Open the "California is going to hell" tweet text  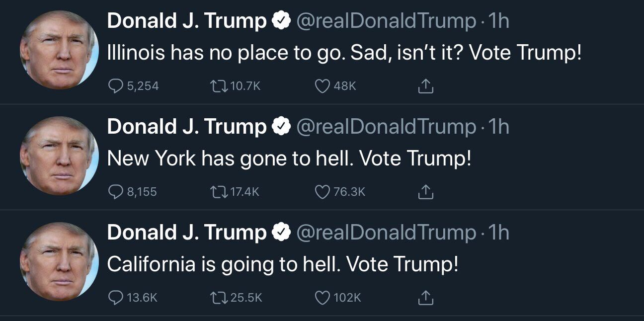pos(282,264)
